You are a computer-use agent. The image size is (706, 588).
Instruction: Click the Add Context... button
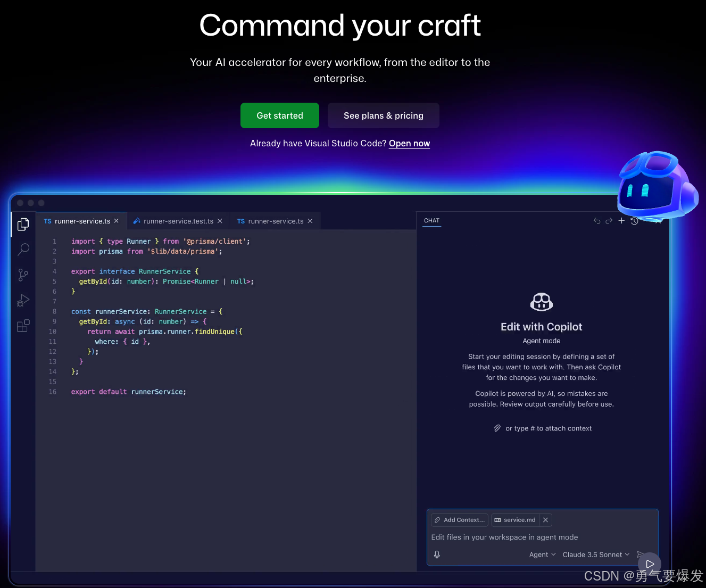tap(460, 520)
